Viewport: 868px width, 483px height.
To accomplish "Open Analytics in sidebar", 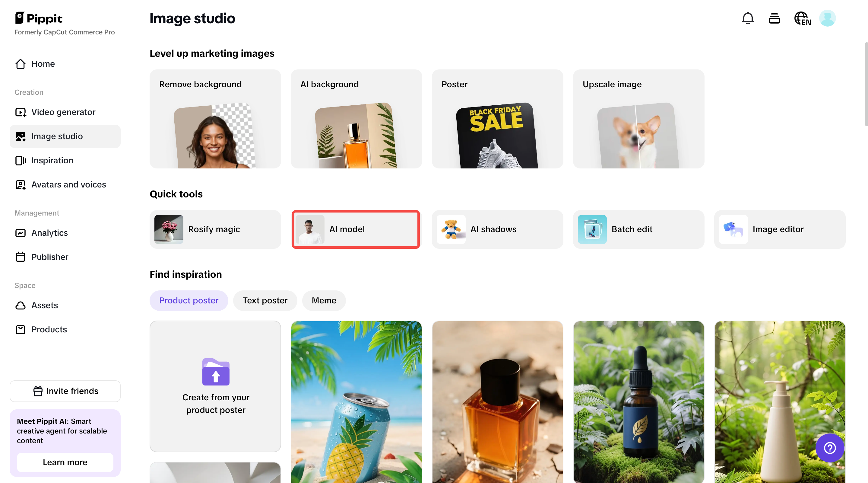I will tap(49, 233).
